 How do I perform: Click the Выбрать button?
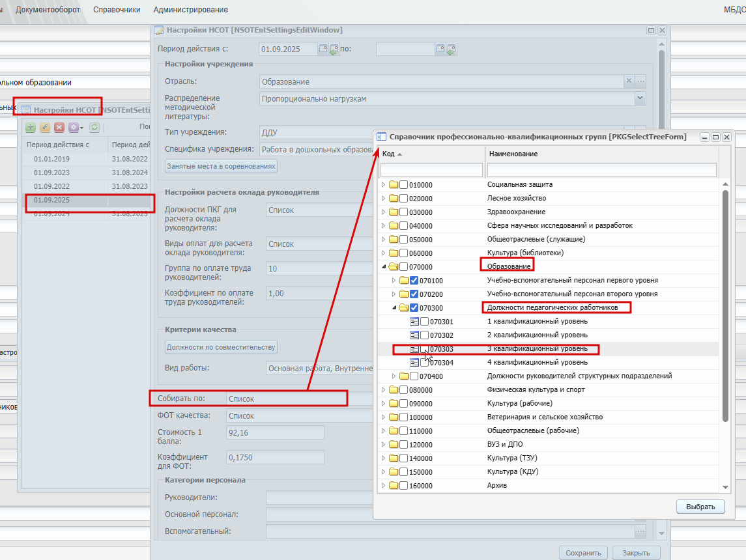coord(700,507)
